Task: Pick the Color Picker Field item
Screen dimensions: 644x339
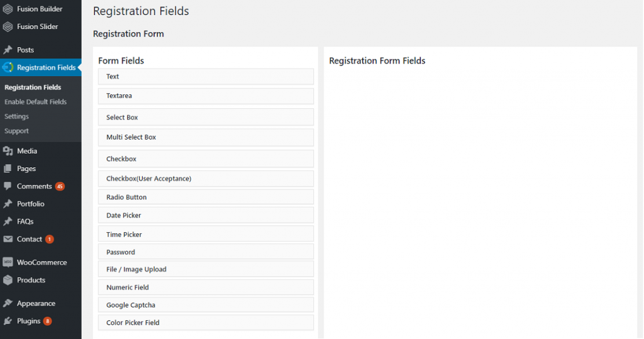Action: coord(206,323)
